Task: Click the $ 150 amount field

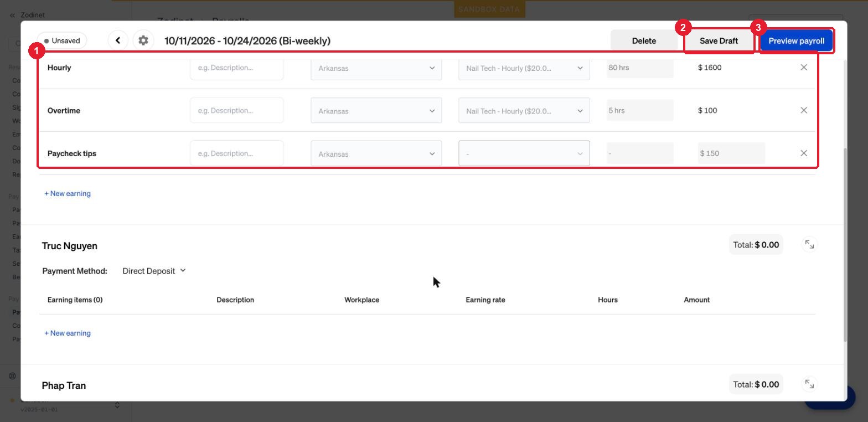Action: click(731, 153)
